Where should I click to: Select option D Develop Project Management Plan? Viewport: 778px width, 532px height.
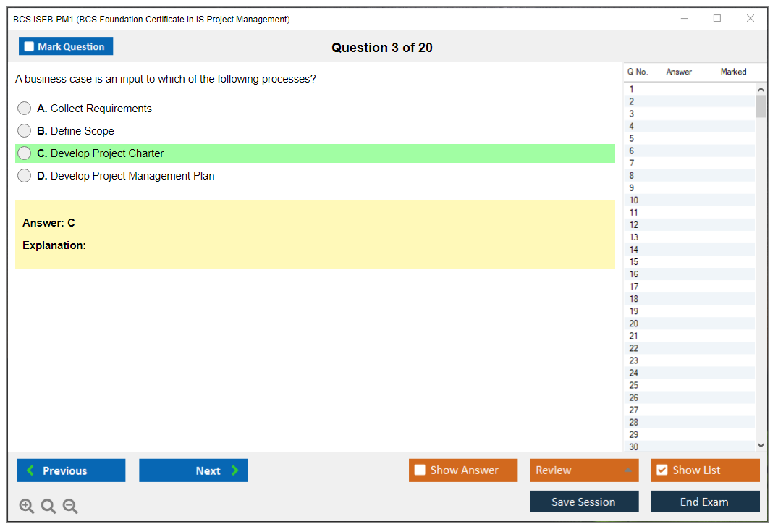pyautogui.click(x=25, y=176)
